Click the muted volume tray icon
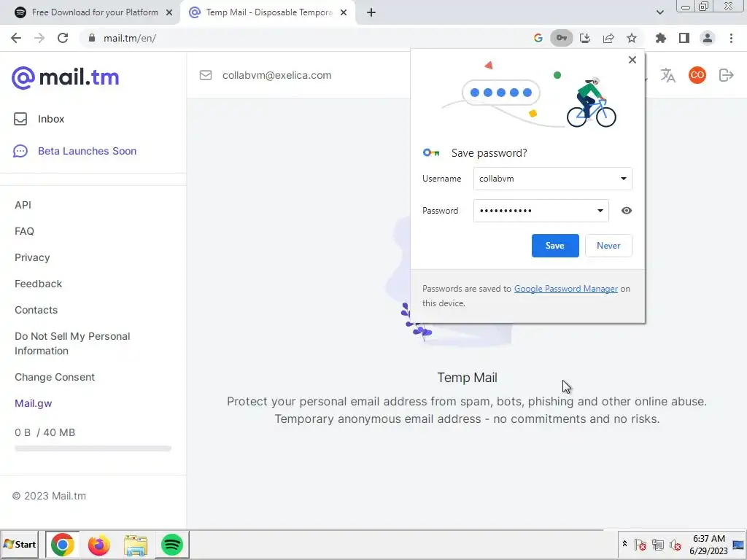Screen dimensions: 747x560 675,545
